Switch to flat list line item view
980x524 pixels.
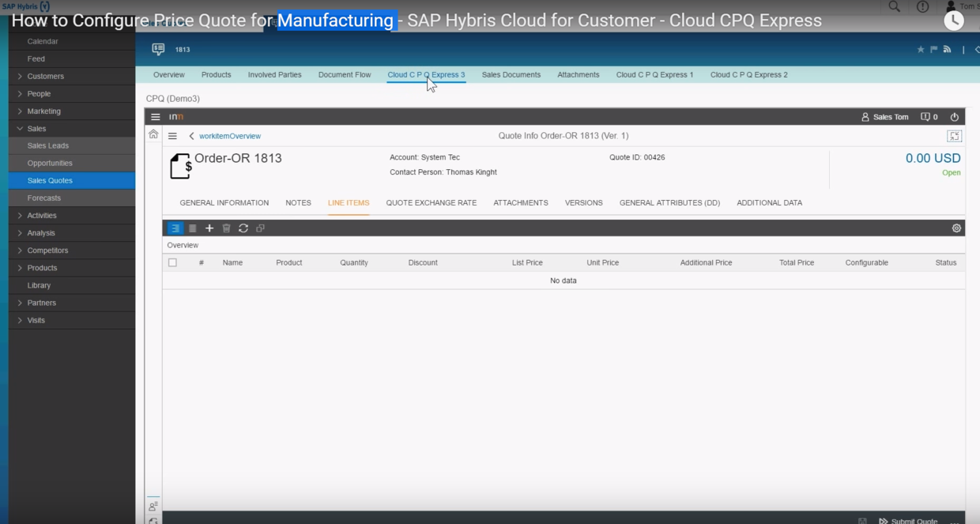[192, 228]
